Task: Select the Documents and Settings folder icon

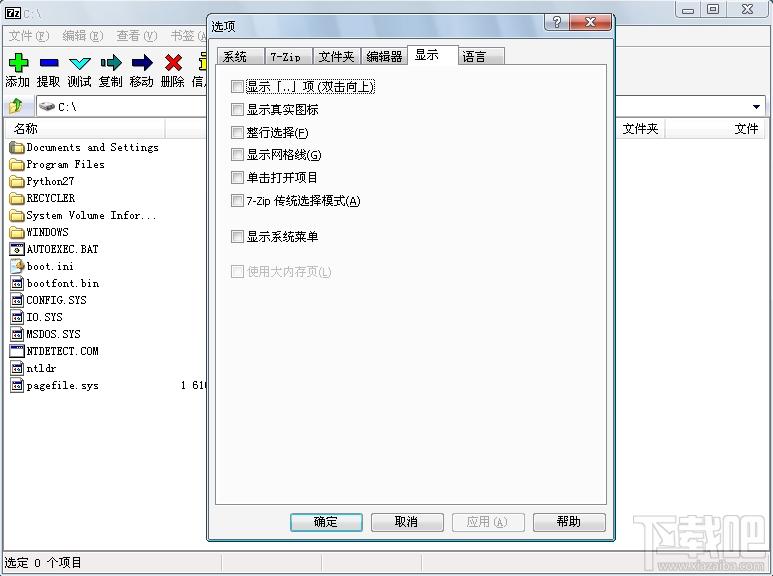Action: 17,147
